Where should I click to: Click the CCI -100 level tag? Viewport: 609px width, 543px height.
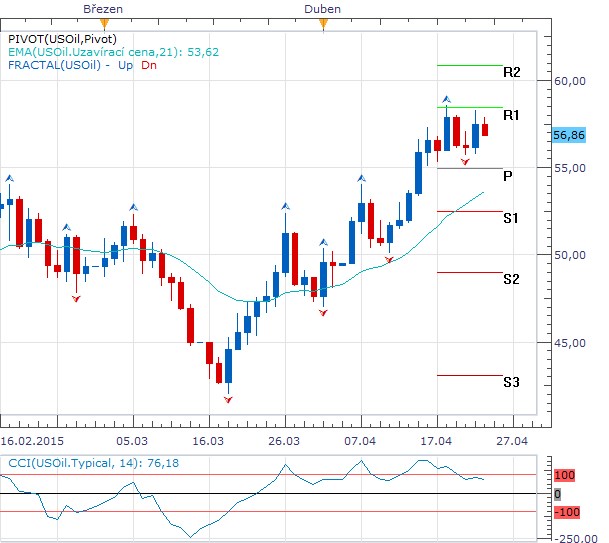tap(567, 512)
